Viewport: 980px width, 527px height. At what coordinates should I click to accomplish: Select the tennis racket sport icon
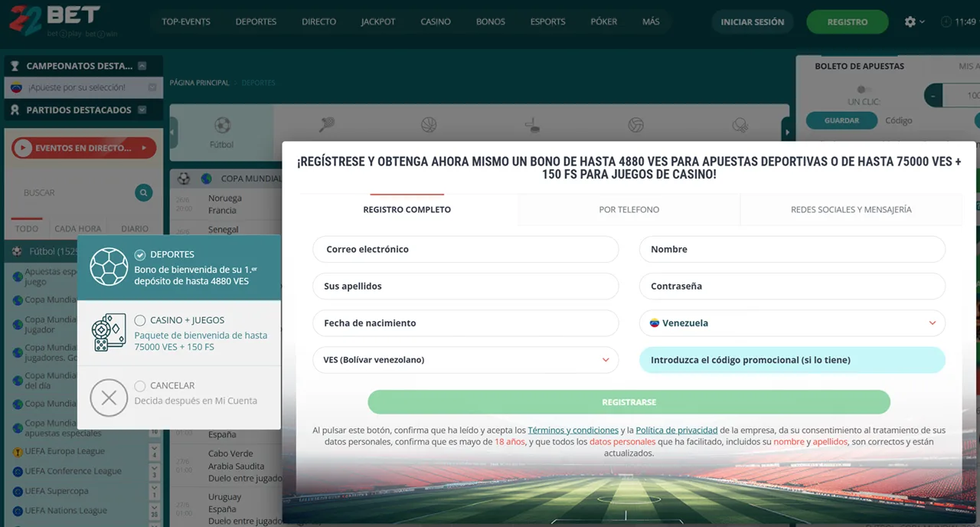tap(327, 125)
